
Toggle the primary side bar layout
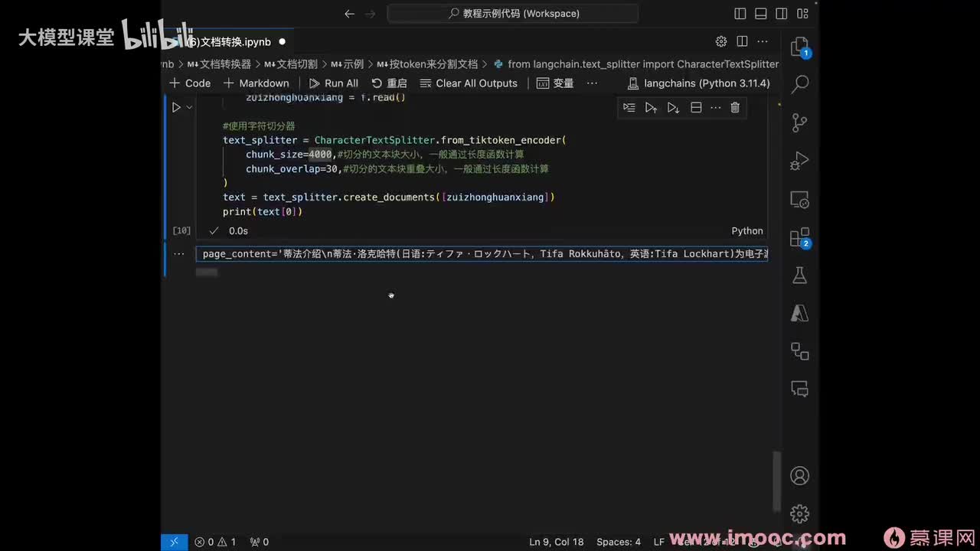[x=740, y=13]
